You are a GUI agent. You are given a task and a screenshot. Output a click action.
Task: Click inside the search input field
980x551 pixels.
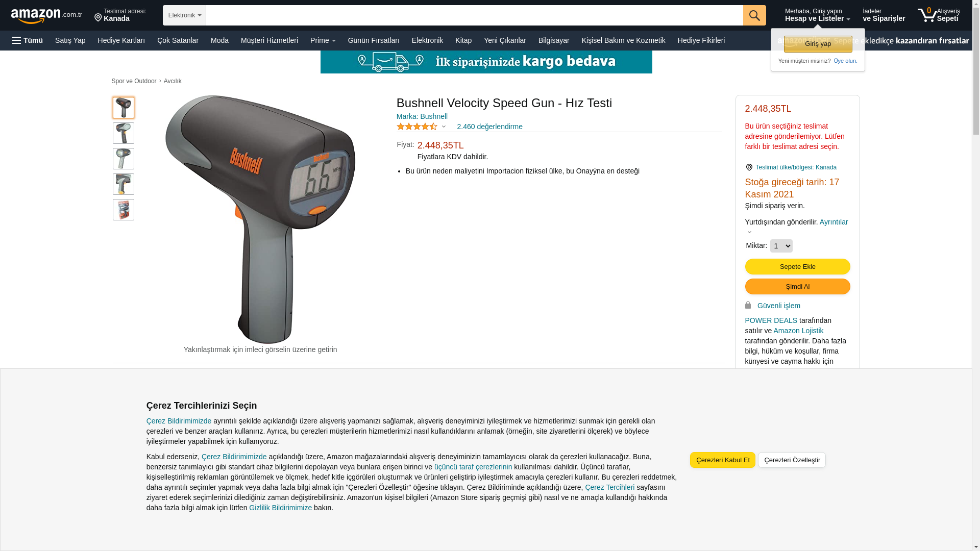pyautogui.click(x=474, y=15)
